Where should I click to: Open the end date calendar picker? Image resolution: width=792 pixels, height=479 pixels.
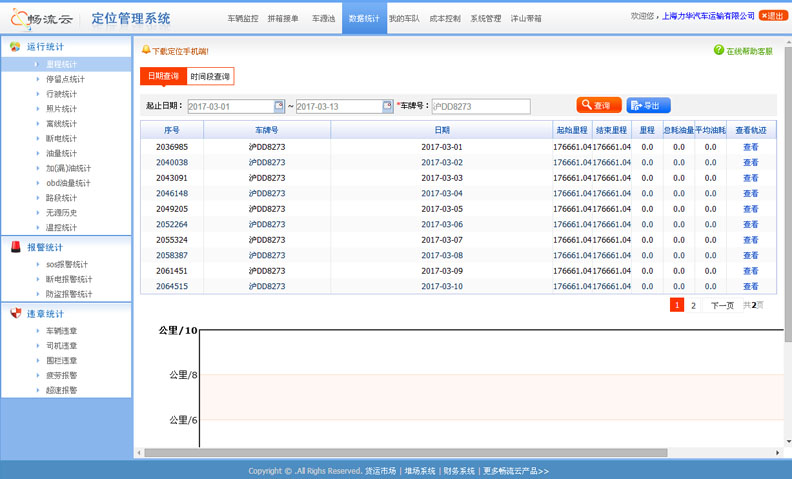pyautogui.click(x=387, y=106)
